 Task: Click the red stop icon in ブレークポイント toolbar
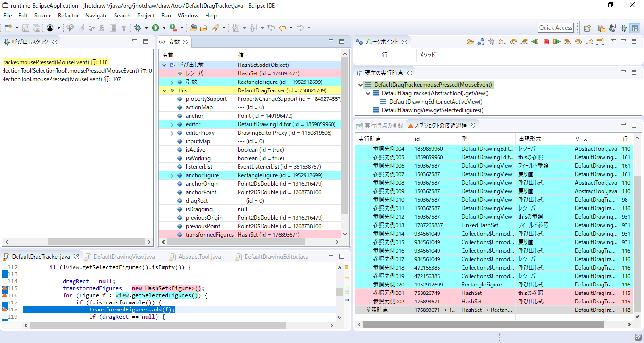[546, 42]
